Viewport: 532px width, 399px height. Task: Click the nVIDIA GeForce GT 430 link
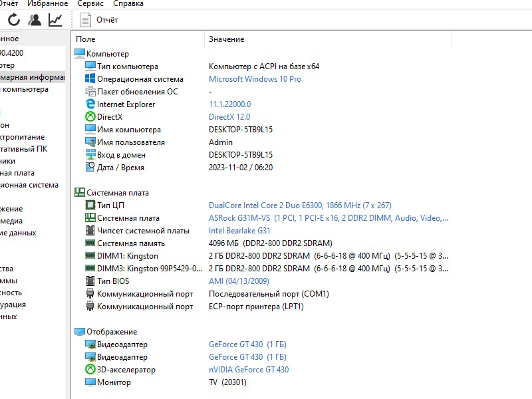point(249,370)
